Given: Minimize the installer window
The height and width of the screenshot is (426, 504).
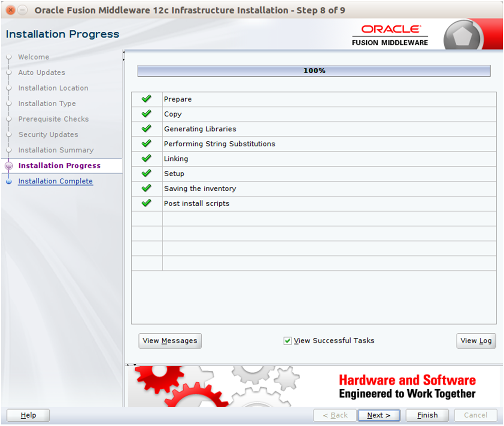Looking at the screenshot, I should (22, 10).
